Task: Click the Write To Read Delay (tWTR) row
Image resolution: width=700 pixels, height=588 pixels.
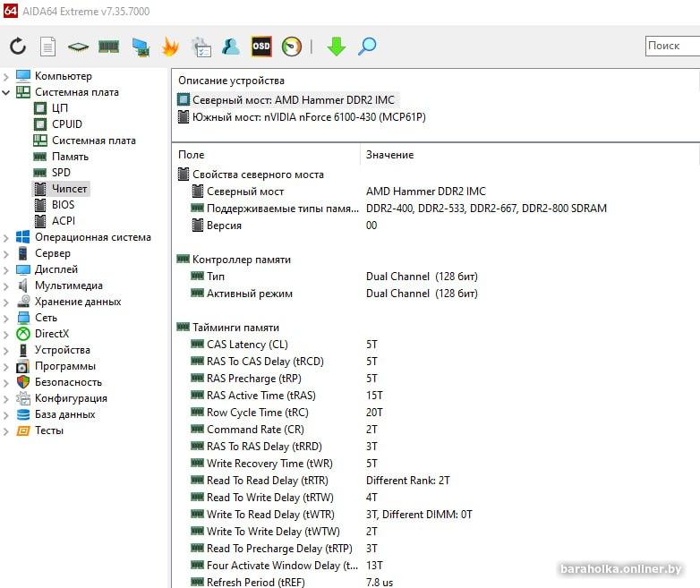Action: (x=270, y=515)
